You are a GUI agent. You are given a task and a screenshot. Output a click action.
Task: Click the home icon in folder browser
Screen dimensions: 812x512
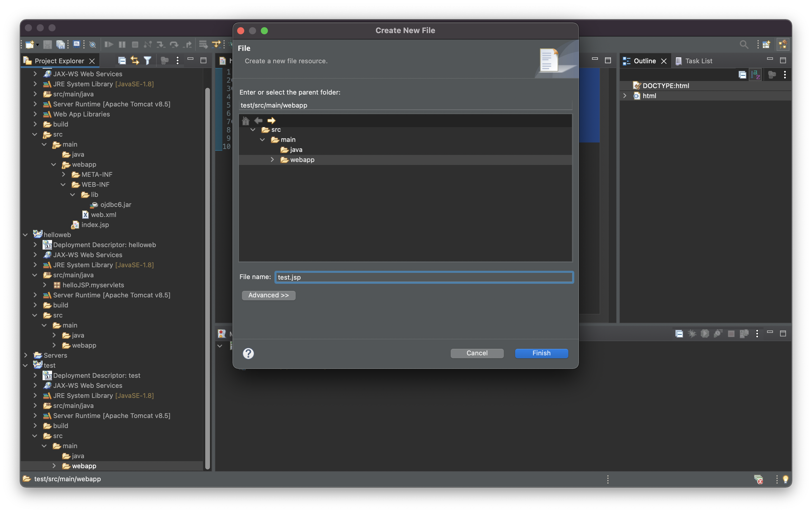[x=245, y=121]
